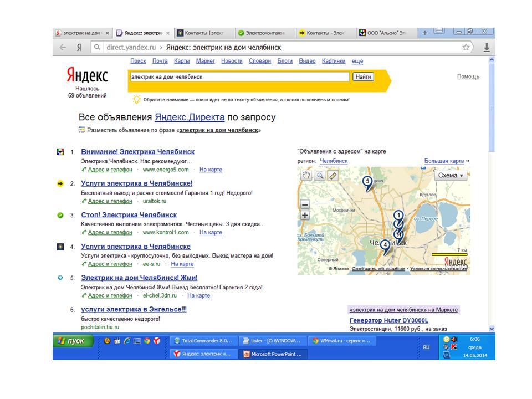Click the Show Desktop quick launch icon
The height and width of the screenshot is (399, 532).
pos(137,341)
